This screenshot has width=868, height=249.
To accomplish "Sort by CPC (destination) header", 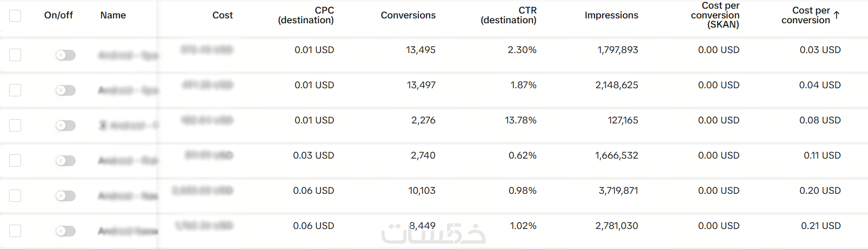I will [x=306, y=15].
